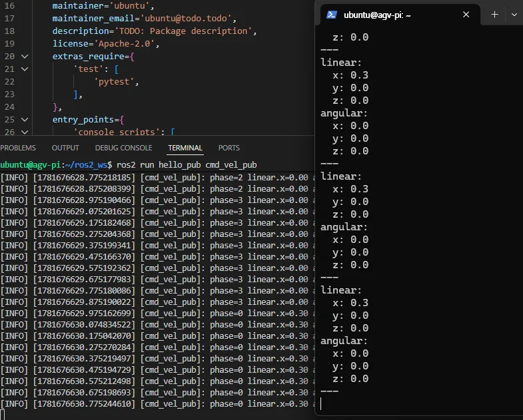Click the 'ros2 run hello_pub cmd_vel_pub' command
The width and height of the screenshot is (523, 420).
coord(187,164)
